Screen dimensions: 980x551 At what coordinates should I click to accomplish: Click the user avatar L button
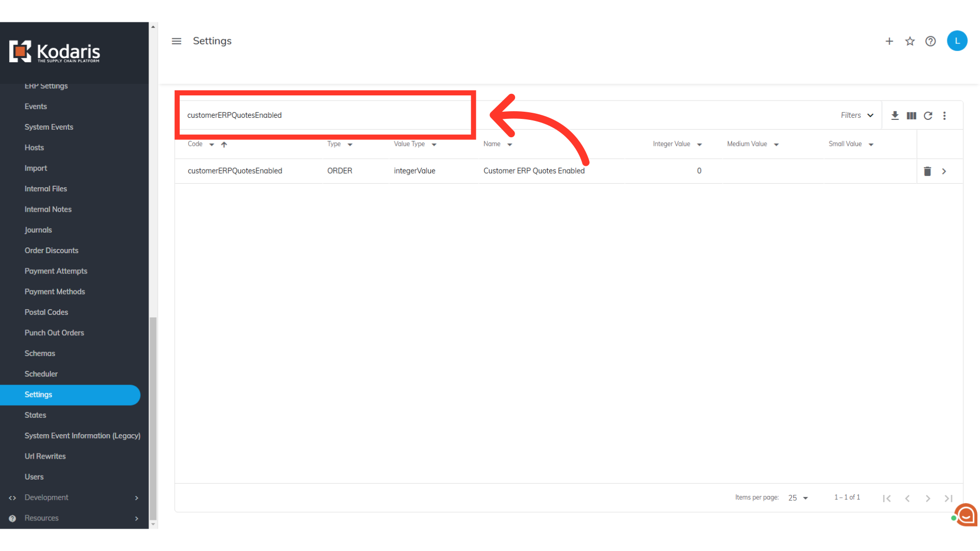coord(957,41)
